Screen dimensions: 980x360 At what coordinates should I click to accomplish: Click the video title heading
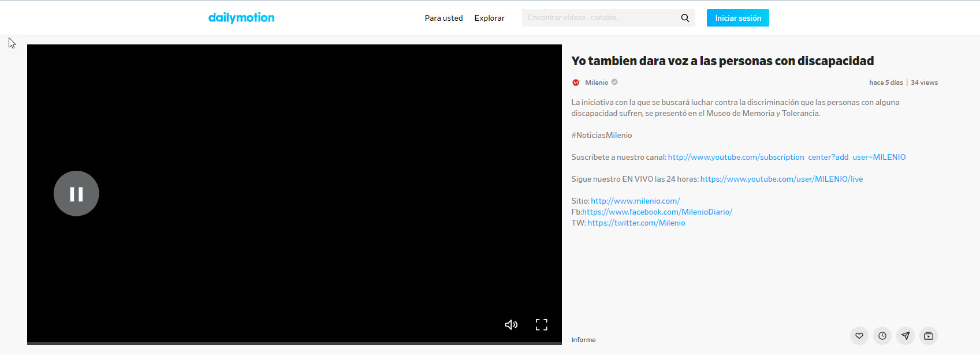[722, 61]
